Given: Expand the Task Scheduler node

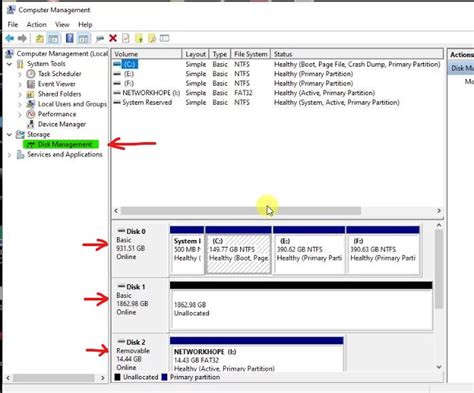Looking at the screenshot, I should [20, 74].
